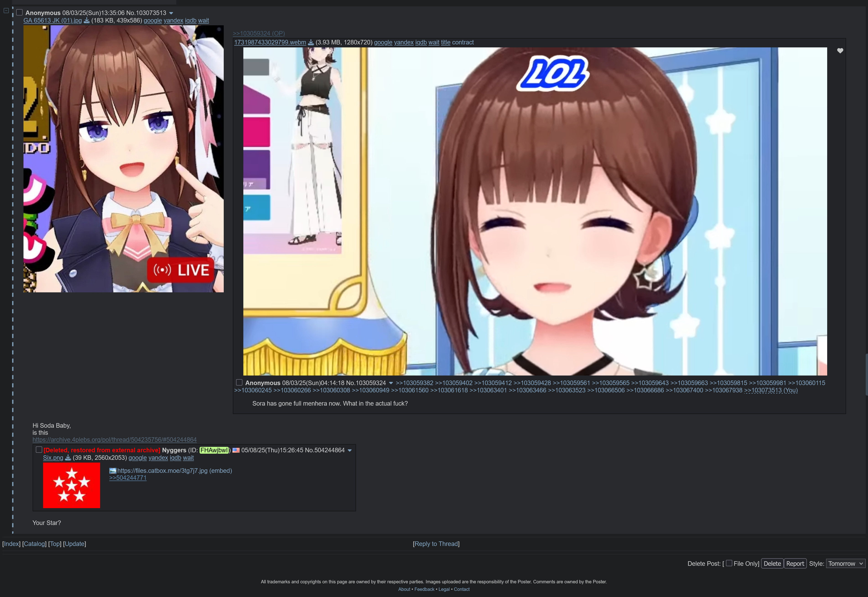The height and width of the screenshot is (597, 868).
Task: Download GA 65613 JK (01).jpg file icon
Action: click(86, 21)
